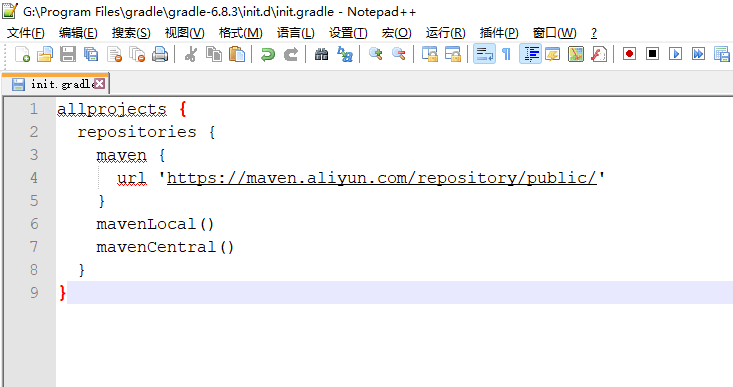Stop macro recording square button
Screen dimensions: 733x387
pos(652,54)
